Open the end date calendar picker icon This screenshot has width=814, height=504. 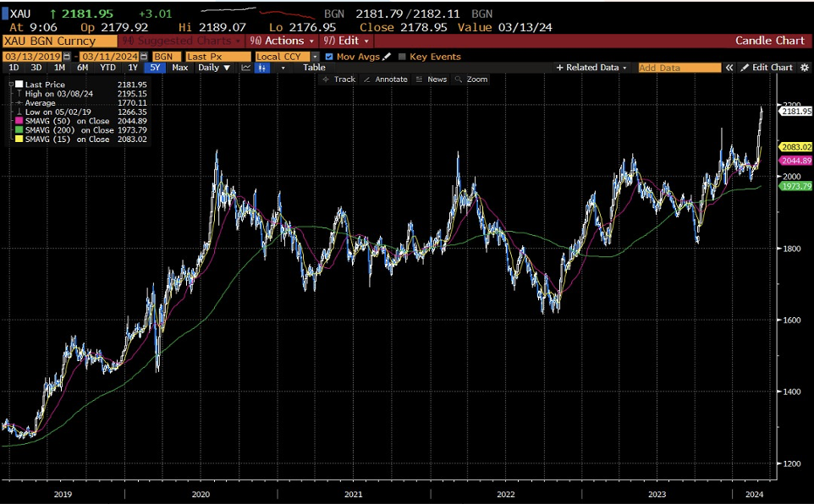144,57
